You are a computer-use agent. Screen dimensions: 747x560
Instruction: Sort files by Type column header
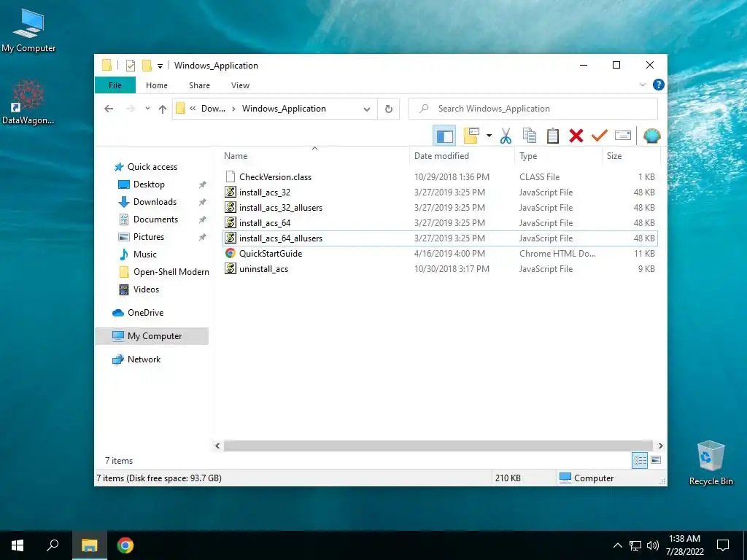[558, 156]
